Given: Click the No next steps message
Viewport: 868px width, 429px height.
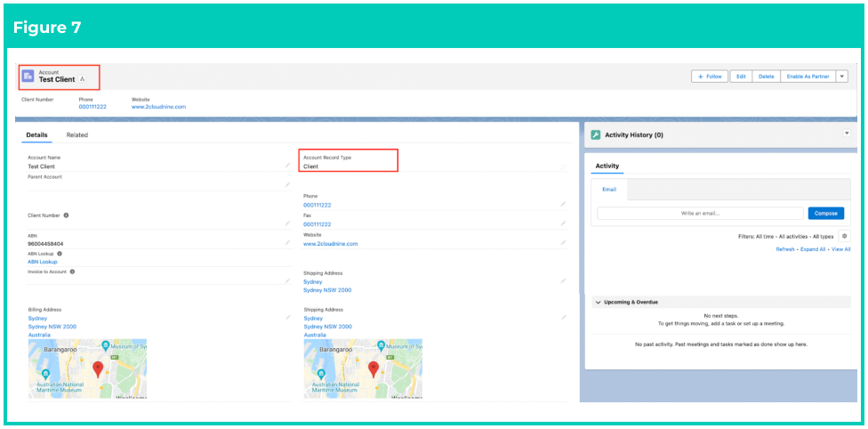Looking at the screenshot, I should click(x=721, y=315).
